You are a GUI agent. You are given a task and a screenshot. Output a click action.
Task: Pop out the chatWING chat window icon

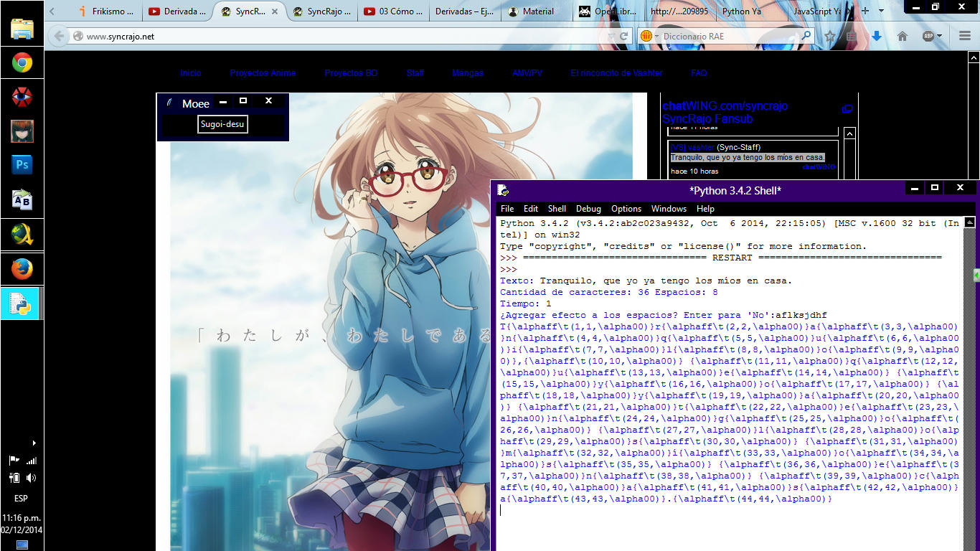[847, 109]
